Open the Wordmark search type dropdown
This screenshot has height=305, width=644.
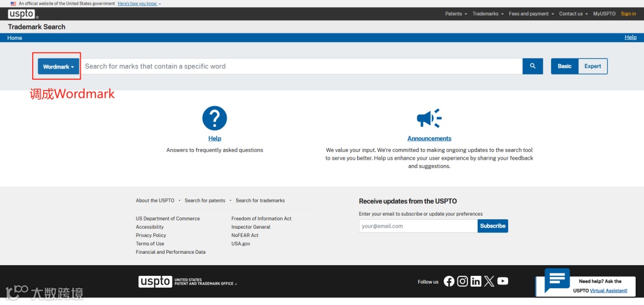(58, 67)
